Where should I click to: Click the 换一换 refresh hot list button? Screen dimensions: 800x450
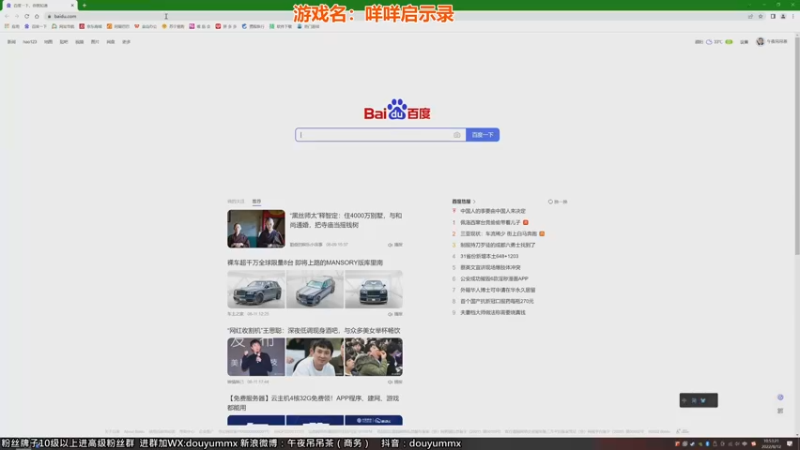pyautogui.click(x=558, y=202)
